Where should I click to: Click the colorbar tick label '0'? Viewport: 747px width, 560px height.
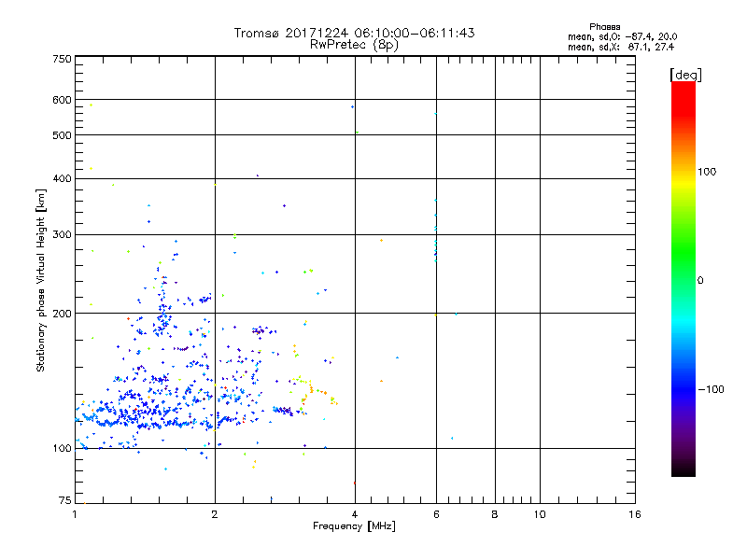[x=700, y=281]
